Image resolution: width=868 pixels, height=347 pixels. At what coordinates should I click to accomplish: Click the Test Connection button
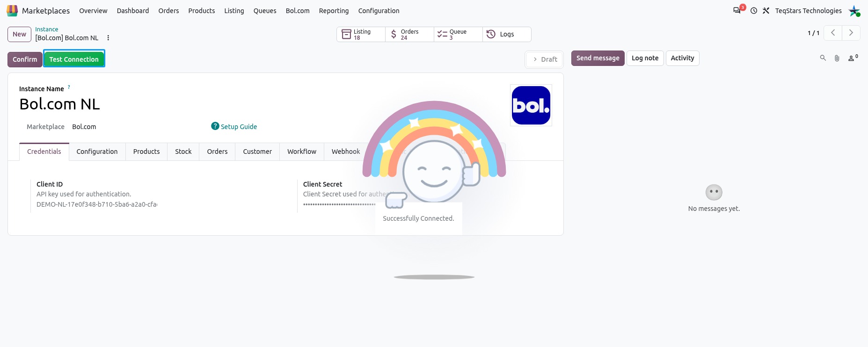pos(74,59)
